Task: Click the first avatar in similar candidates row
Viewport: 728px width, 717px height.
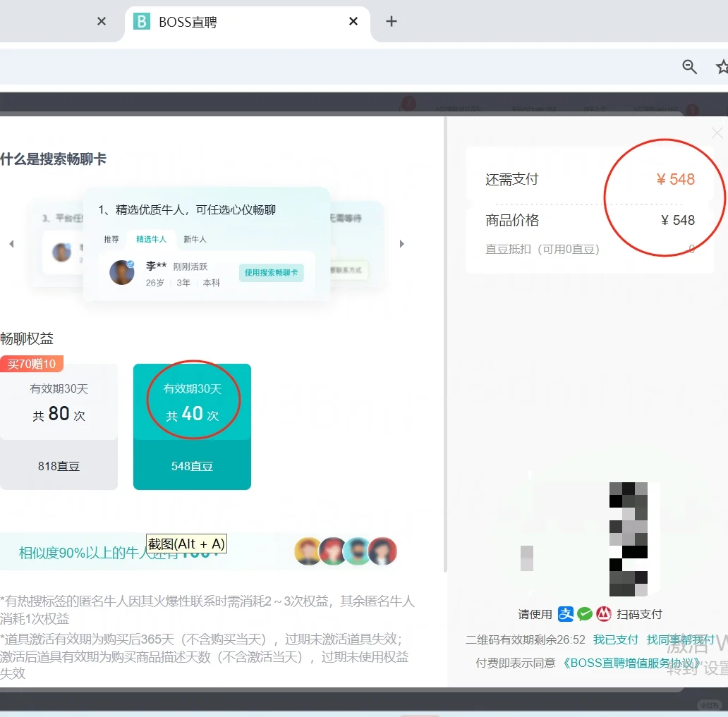Action: (x=308, y=551)
